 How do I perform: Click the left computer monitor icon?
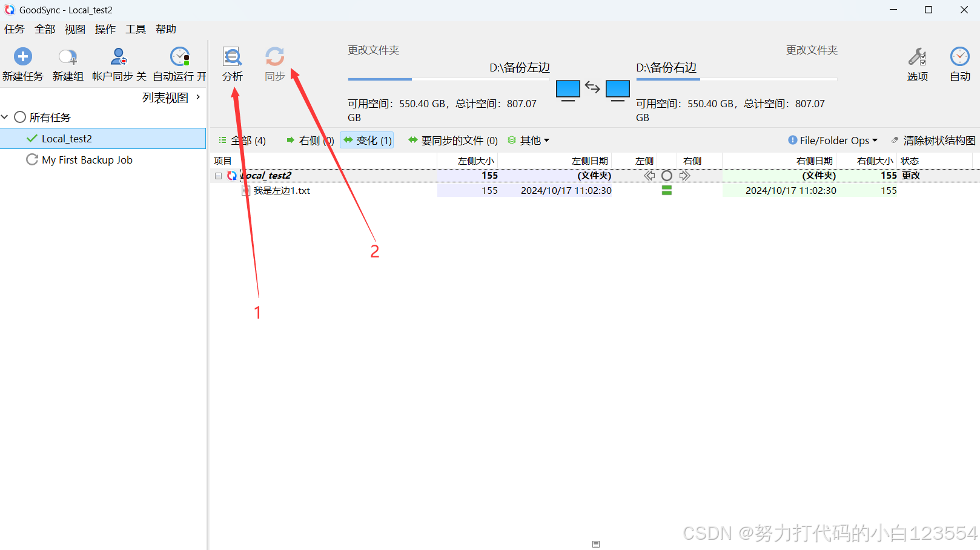(x=568, y=90)
